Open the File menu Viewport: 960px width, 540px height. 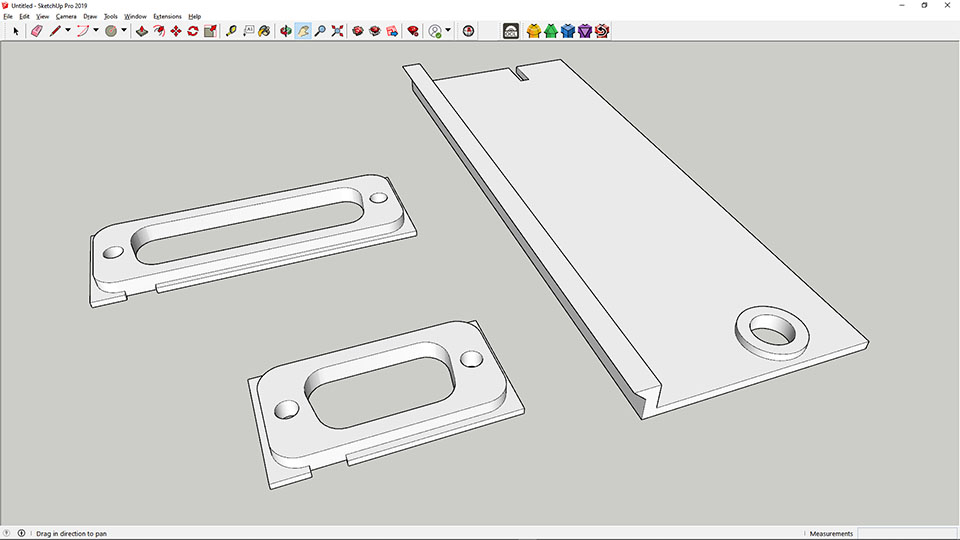pyautogui.click(x=8, y=17)
